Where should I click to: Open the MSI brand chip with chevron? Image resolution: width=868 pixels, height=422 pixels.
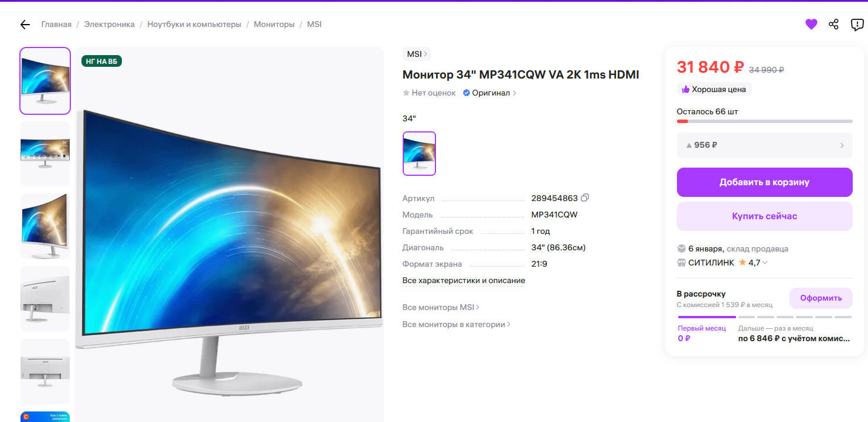tap(417, 54)
